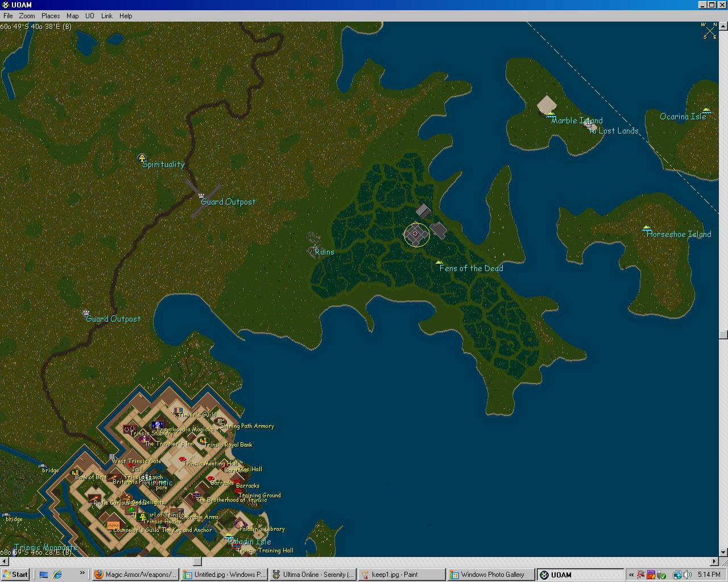Select the Marble Island building icon
The height and width of the screenshot is (582, 728).
click(x=547, y=105)
